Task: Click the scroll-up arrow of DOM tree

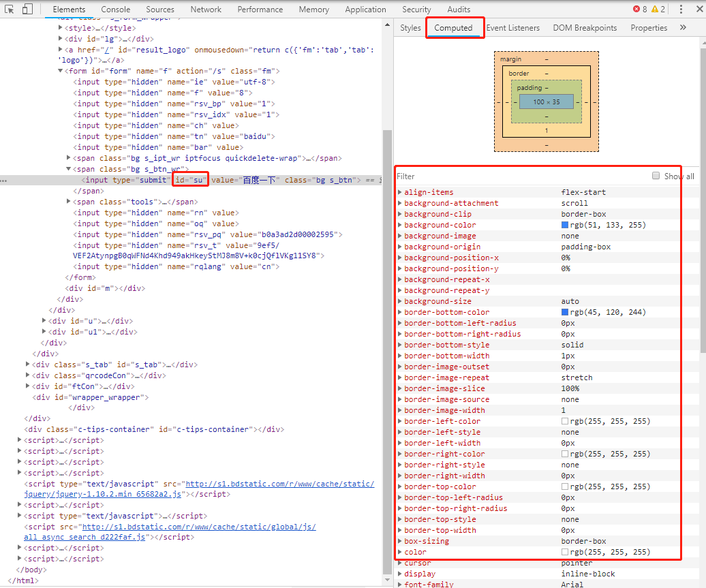Action: 387,25
